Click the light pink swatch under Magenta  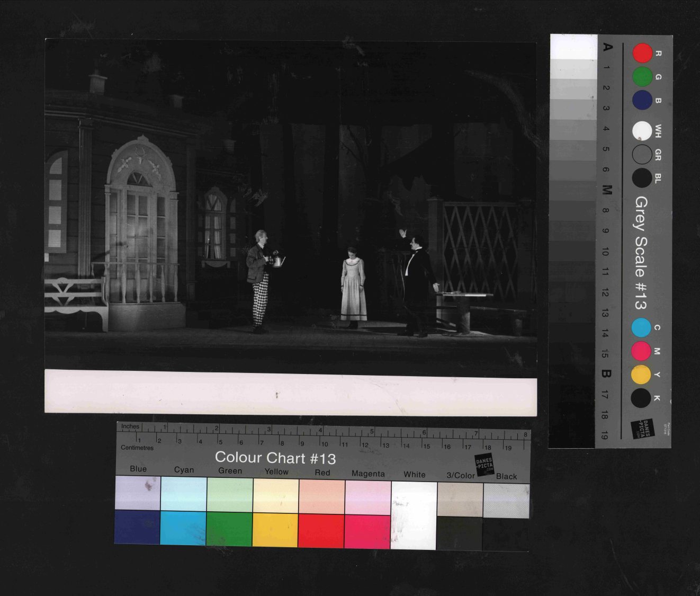coord(368,497)
